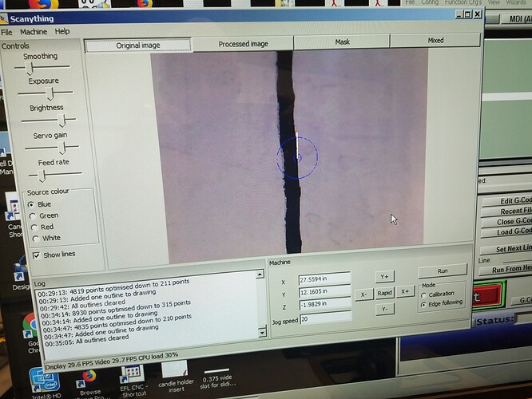Click the Exposure slider handle
Image resolution: width=532 pixels, height=399 pixels.
coord(50,93)
